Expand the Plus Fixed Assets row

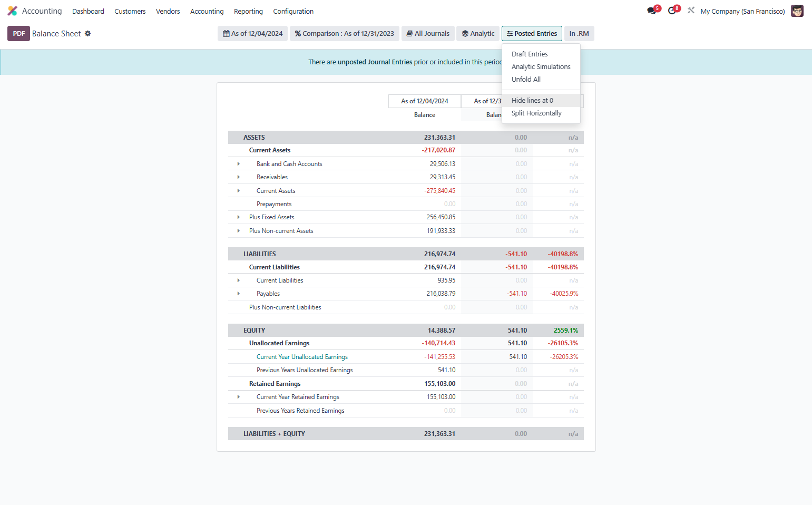(x=239, y=217)
